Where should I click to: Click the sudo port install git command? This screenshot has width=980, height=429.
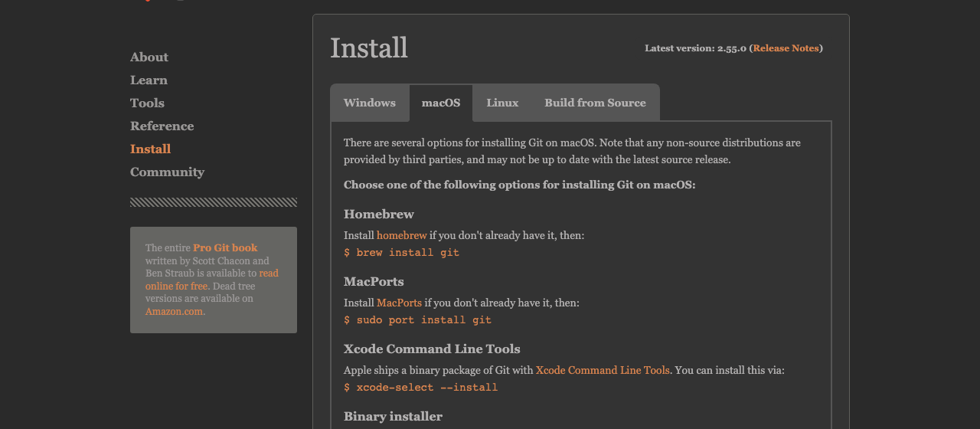click(x=417, y=320)
